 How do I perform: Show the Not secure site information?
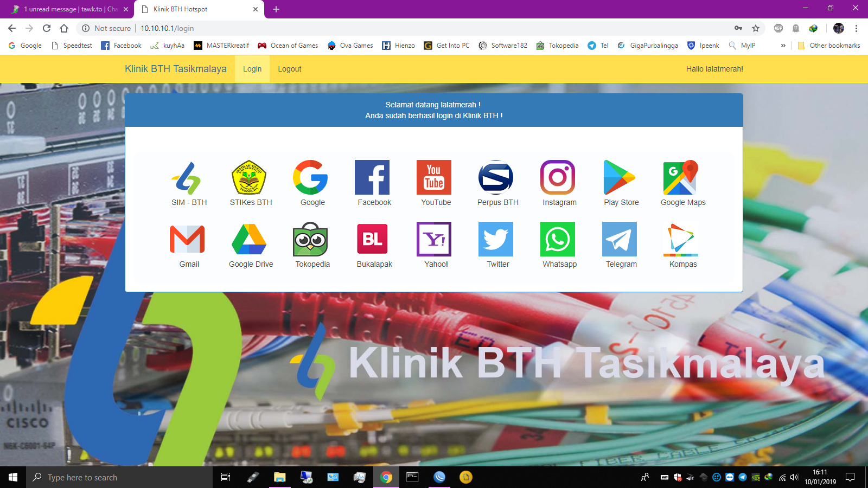click(106, 28)
